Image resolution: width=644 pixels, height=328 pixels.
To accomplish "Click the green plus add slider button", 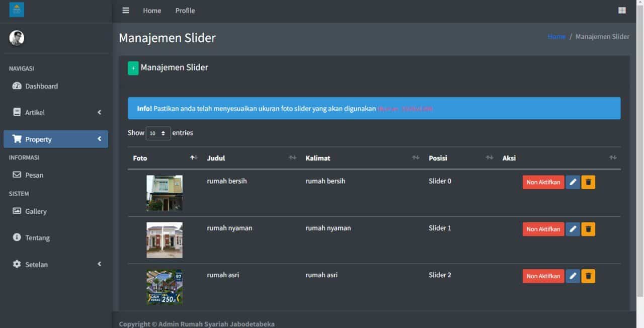I will coord(133,68).
